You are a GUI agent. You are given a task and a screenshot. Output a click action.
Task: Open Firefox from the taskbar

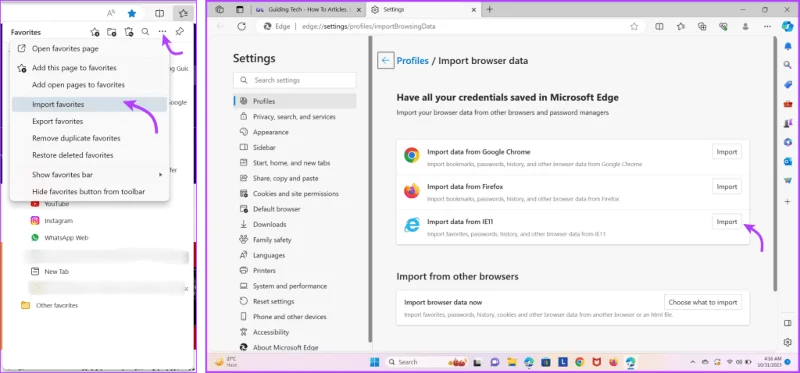point(613,362)
